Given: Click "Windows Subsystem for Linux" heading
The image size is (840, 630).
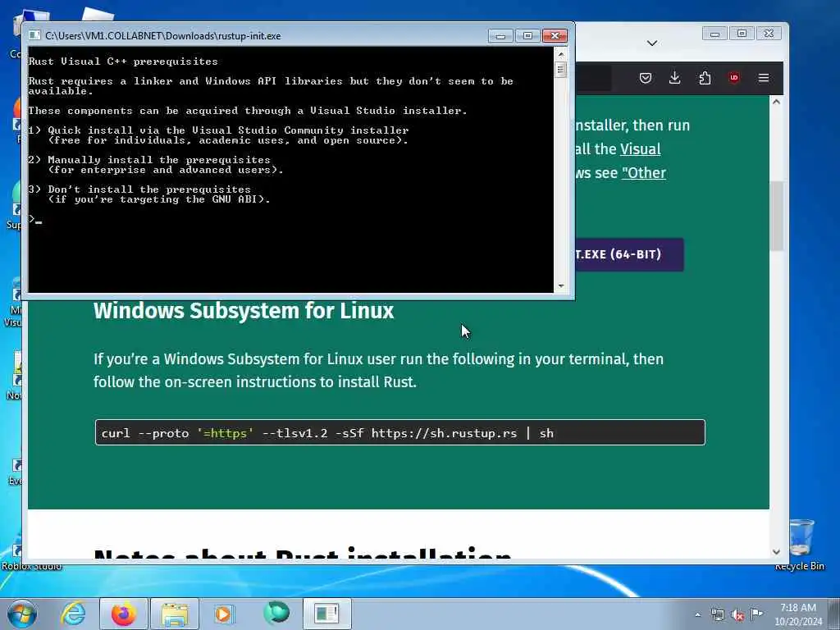Looking at the screenshot, I should 244,311.
